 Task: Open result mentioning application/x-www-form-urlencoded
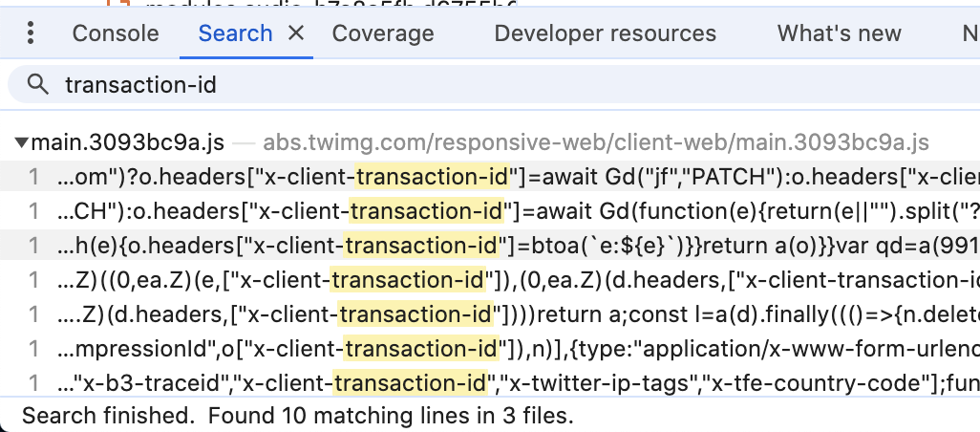(516, 349)
